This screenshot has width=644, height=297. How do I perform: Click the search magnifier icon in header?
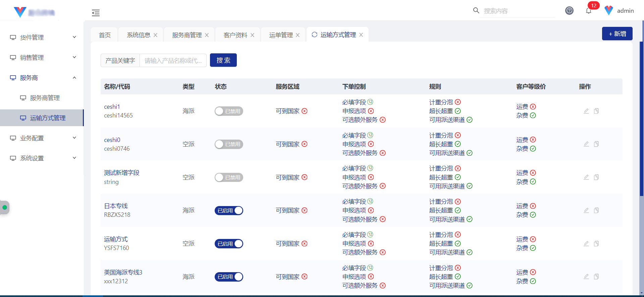[x=476, y=10]
